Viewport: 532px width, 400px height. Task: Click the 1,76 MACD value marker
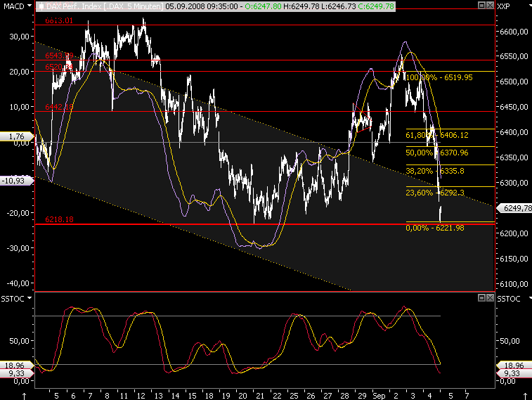click(17, 136)
